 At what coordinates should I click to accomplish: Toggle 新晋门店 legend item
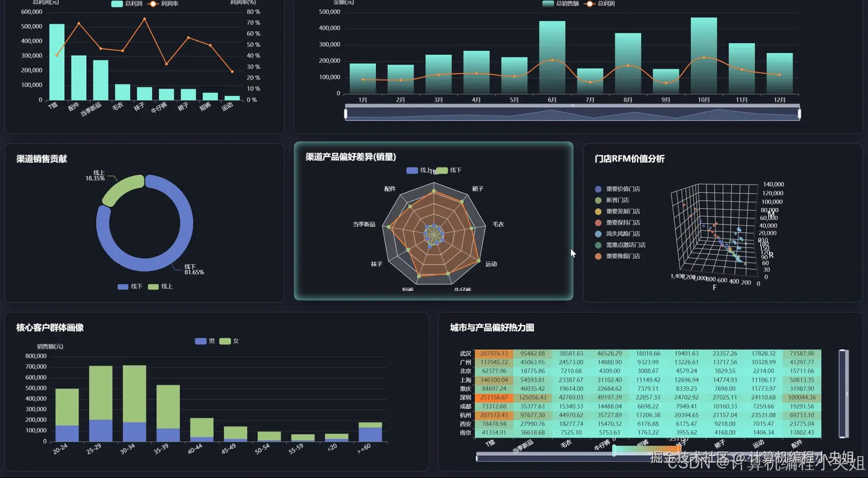612,200
